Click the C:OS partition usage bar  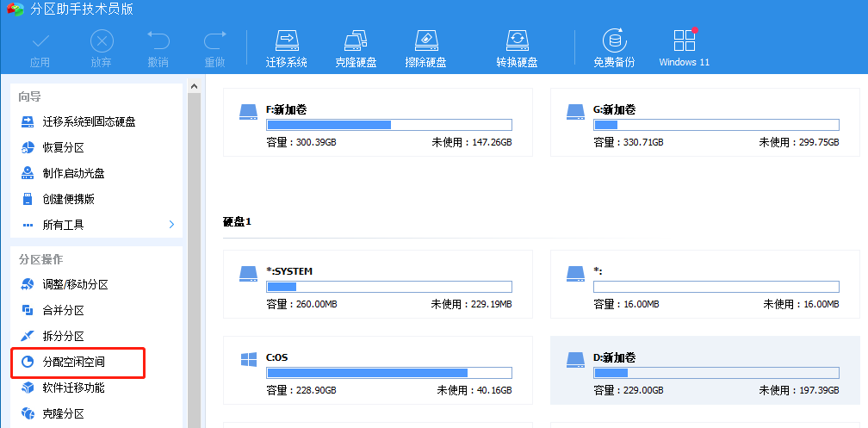click(x=388, y=373)
